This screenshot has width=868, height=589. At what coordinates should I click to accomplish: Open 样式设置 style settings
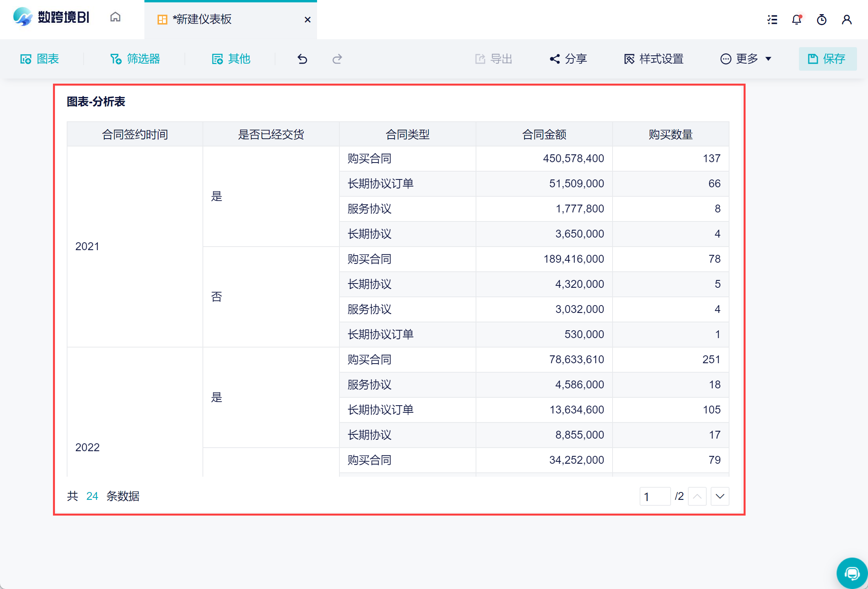point(654,59)
